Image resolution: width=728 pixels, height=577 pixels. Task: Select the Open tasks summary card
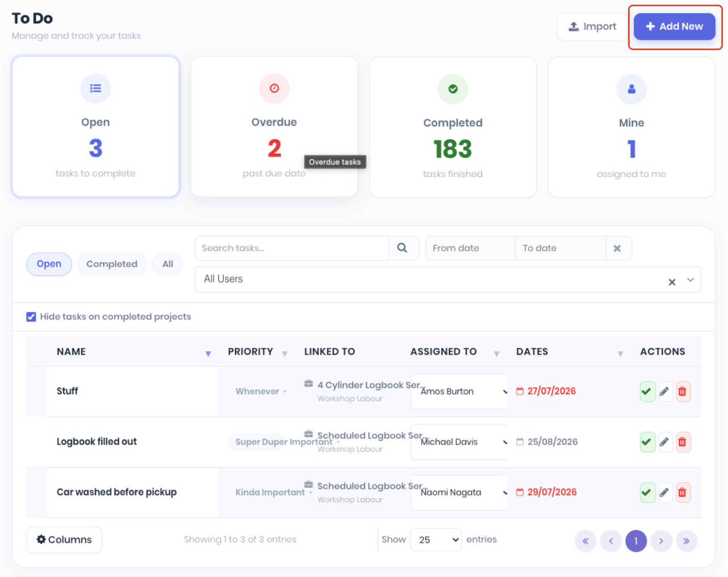click(x=95, y=126)
